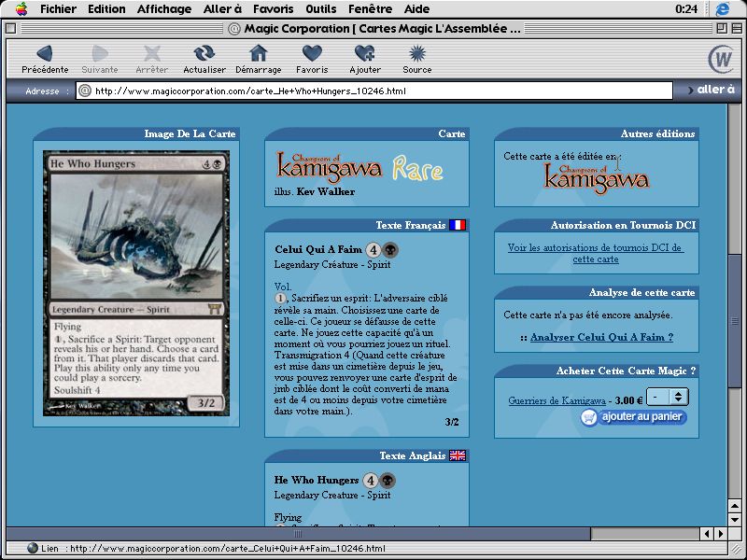Open the Affichage menu
The width and height of the screenshot is (747, 560).
164,8
